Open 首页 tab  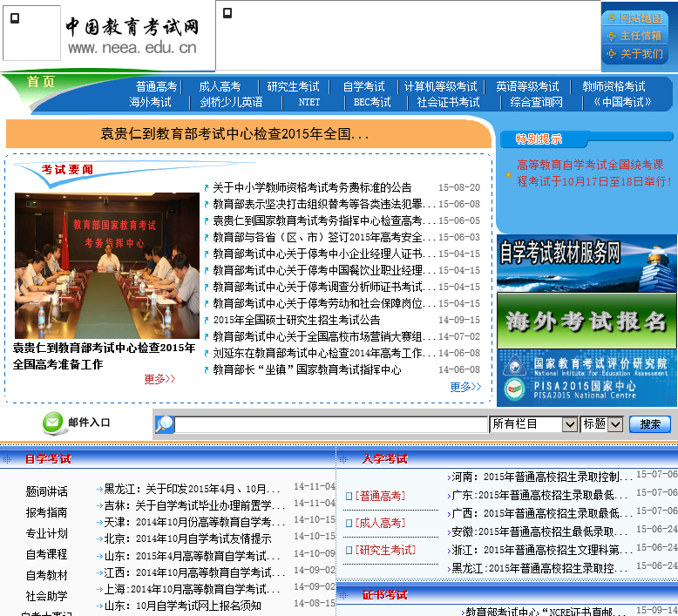click(41, 81)
